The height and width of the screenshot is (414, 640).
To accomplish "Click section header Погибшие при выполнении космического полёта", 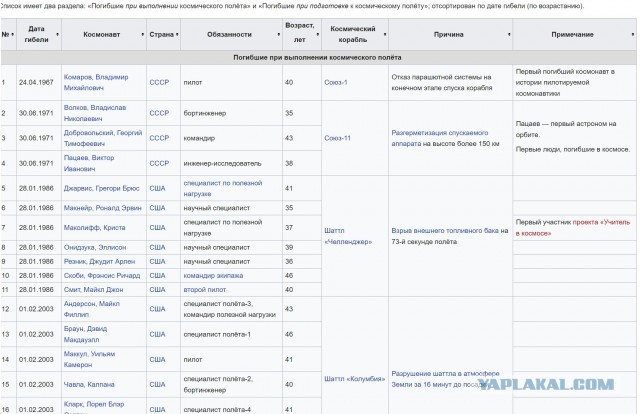I will [317, 58].
